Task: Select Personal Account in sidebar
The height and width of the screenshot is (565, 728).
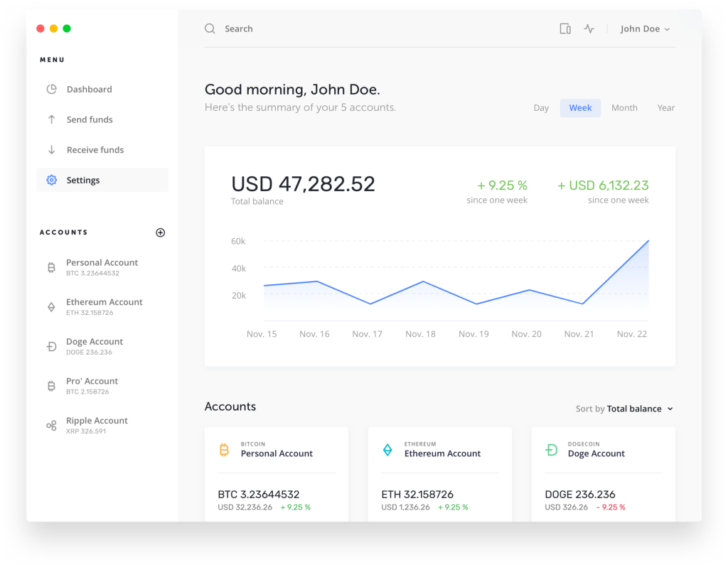Action: pos(102,267)
